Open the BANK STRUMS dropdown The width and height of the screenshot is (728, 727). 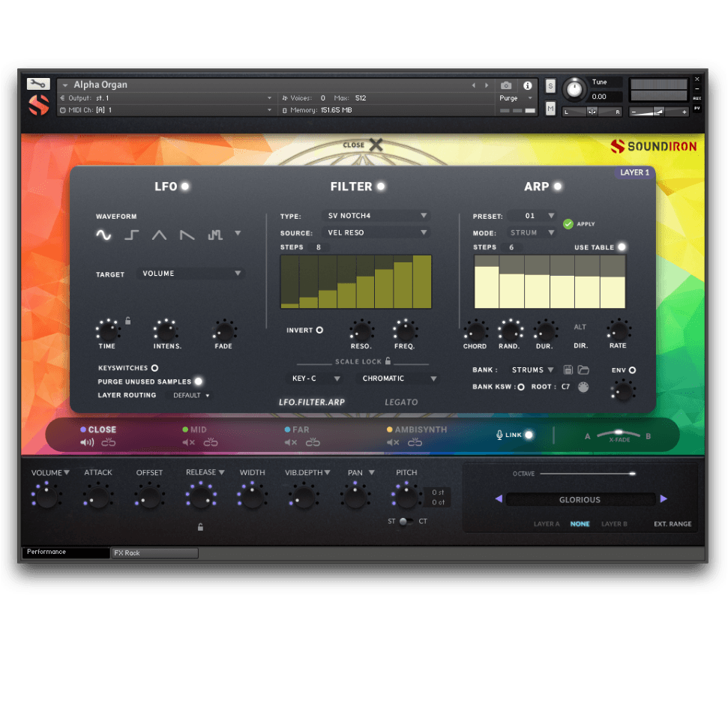click(x=532, y=369)
